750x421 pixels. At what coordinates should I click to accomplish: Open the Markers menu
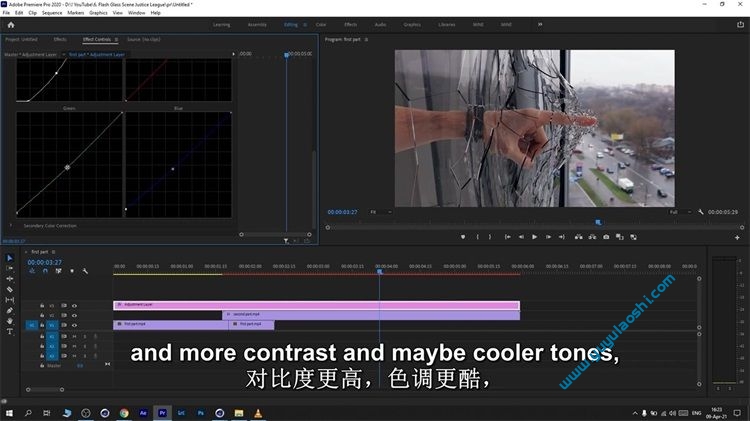point(76,13)
